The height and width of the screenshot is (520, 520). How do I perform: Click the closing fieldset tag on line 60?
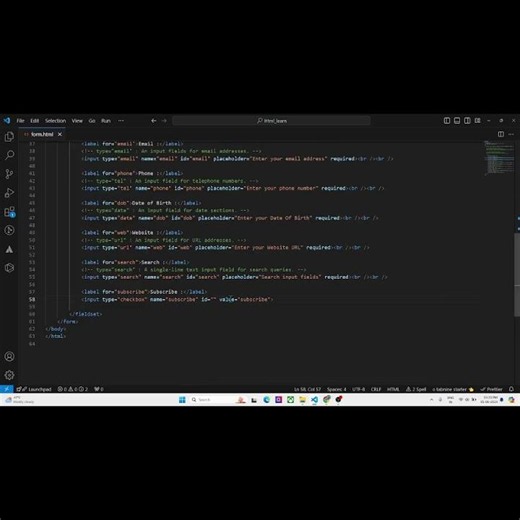[86, 314]
